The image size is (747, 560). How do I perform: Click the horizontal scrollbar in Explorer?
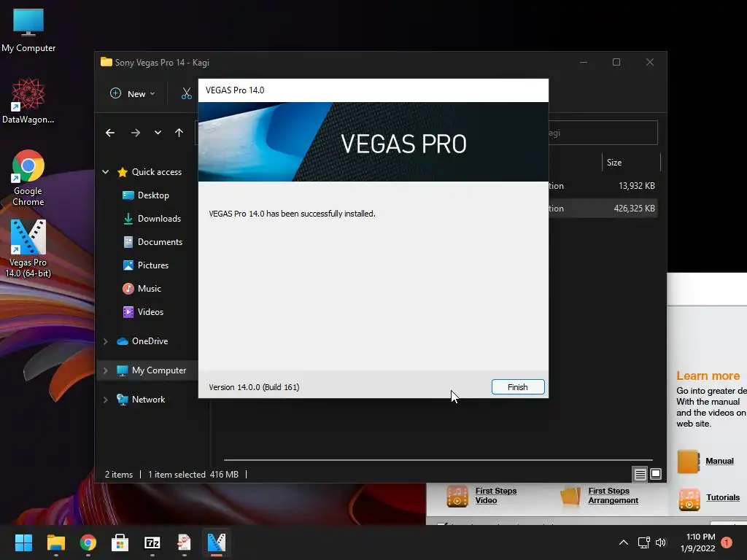[x=438, y=460]
